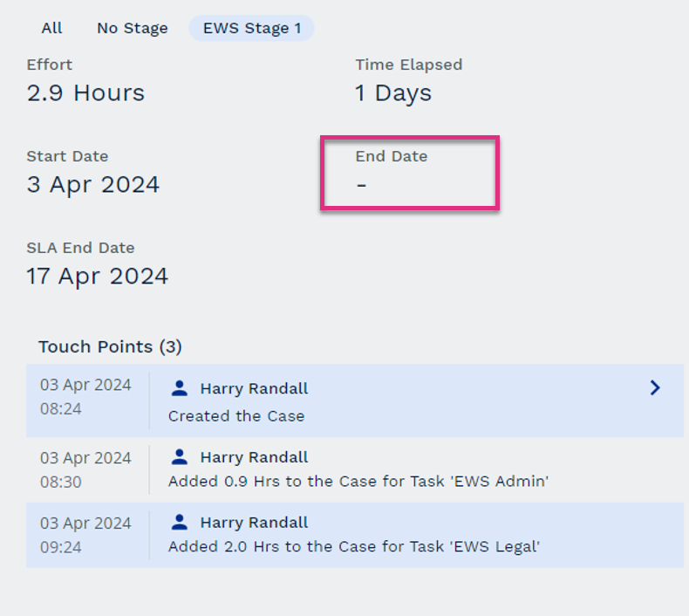Select the EWS Stage 1 tab

tap(251, 28)
